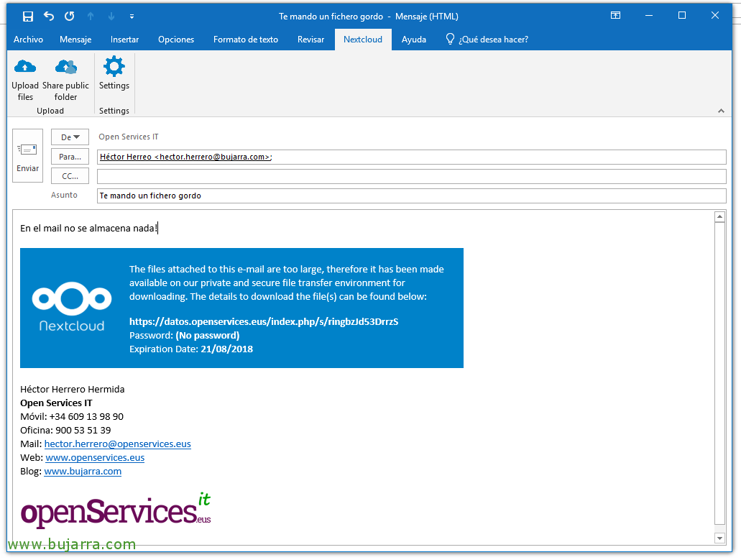
Task: Click the Asunto subject field
Action: click(412, 196)
